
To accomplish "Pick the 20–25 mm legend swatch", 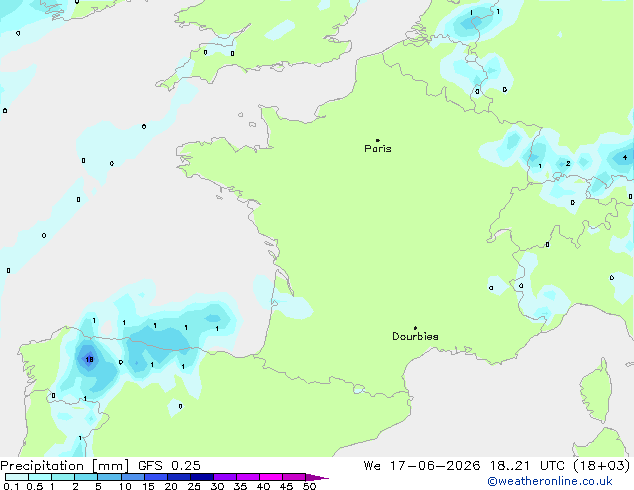I will point(179,477).
